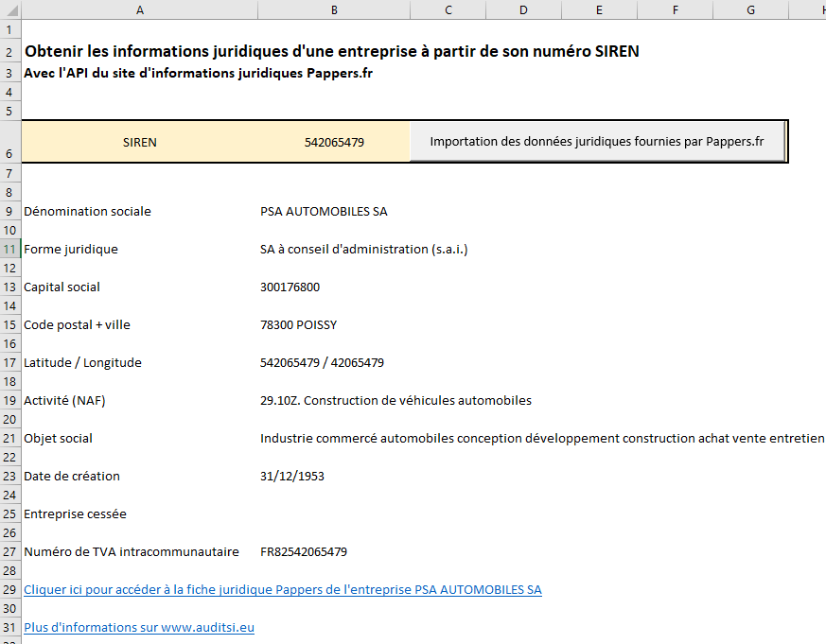Select the 'Latitude / Longitude' label

[82, 363]
